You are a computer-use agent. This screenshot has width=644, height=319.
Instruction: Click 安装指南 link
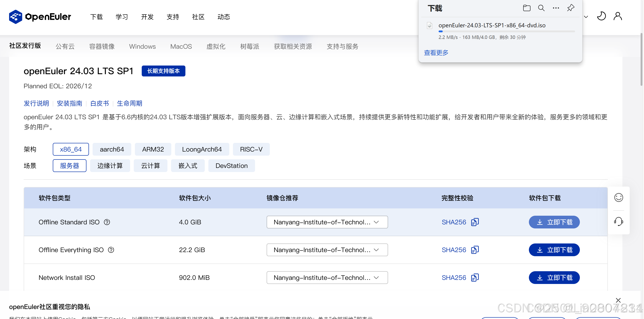click(x=70, y=103)
